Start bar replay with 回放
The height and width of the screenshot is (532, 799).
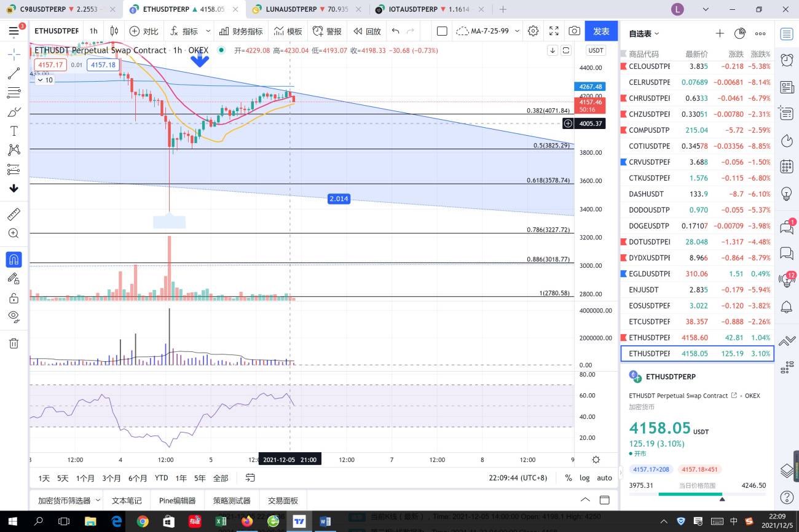tap(367, 31)
